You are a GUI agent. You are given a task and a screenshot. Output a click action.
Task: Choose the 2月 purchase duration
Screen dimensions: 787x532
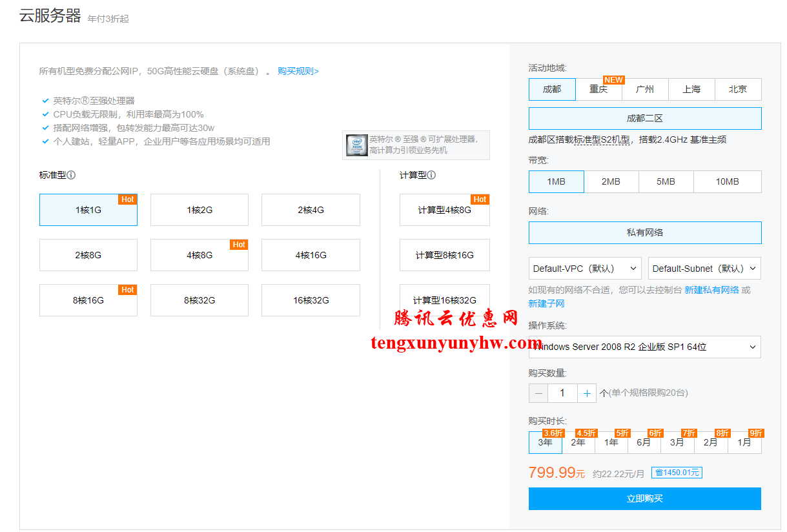click(711, 442)
